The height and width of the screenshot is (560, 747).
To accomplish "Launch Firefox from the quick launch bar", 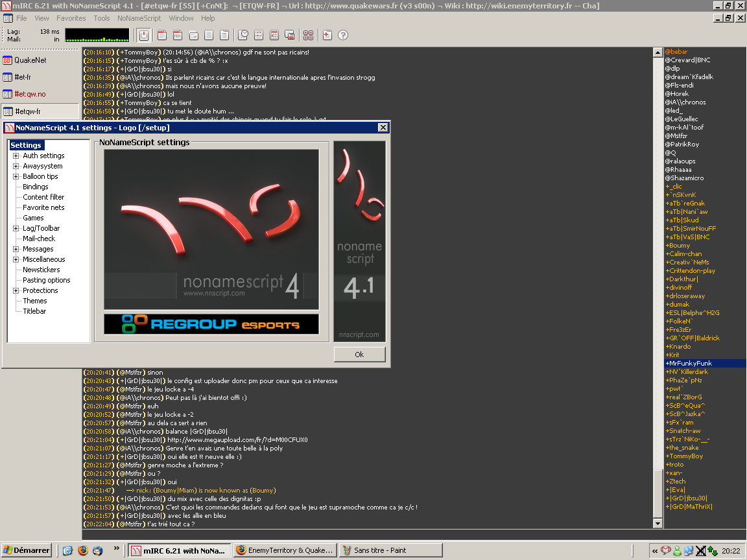I will [x=82, y=550].
